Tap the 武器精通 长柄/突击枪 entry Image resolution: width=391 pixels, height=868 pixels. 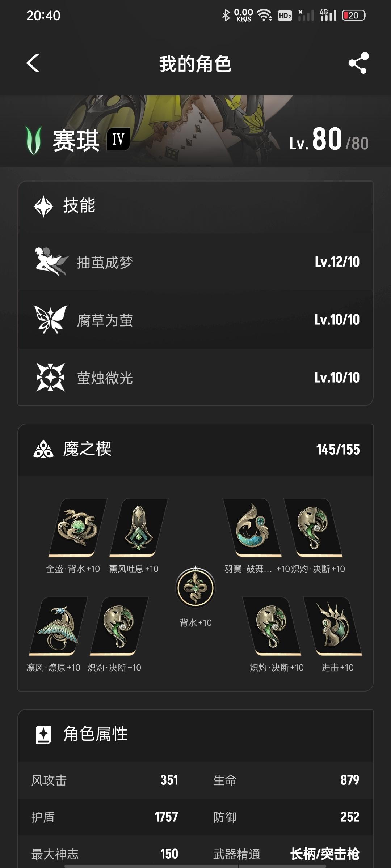[286, 854]
